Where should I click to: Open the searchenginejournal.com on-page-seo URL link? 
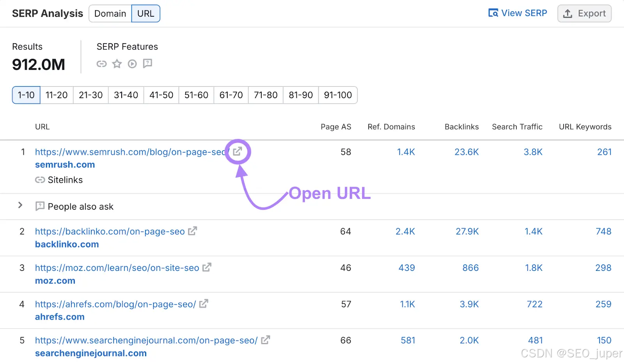pyautogui.click(x=146, y=340)
